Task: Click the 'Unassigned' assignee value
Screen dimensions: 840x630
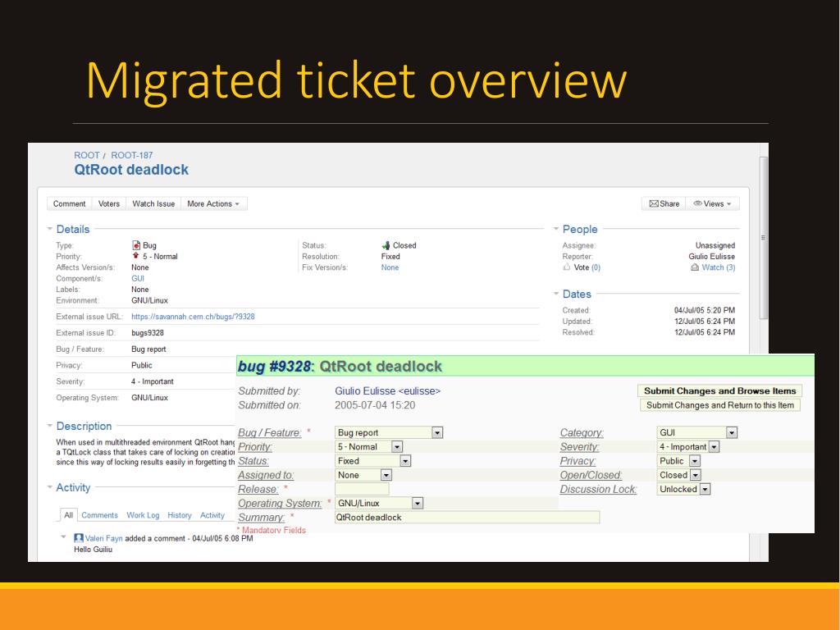Action: pyautogui.click(x=715, y=245)
